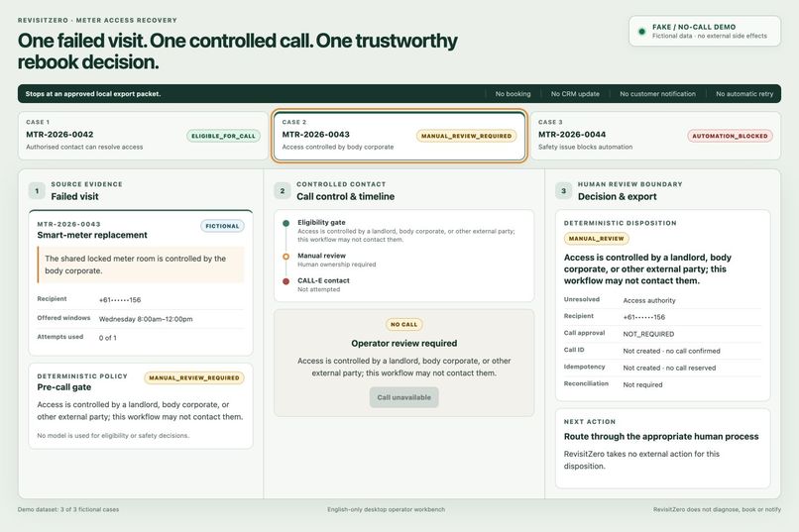Screen dimensions: 799x532
Task: Click 'Authorised contact can resolve access' in Case 1
Action: (84, 147)
